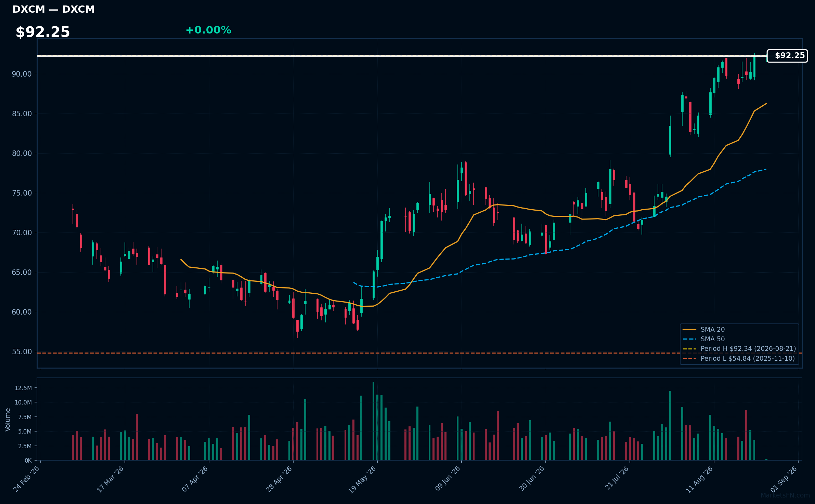Click the 65.00 price axis label
Screen dimensions: 815x504
[x=22, y=273]
